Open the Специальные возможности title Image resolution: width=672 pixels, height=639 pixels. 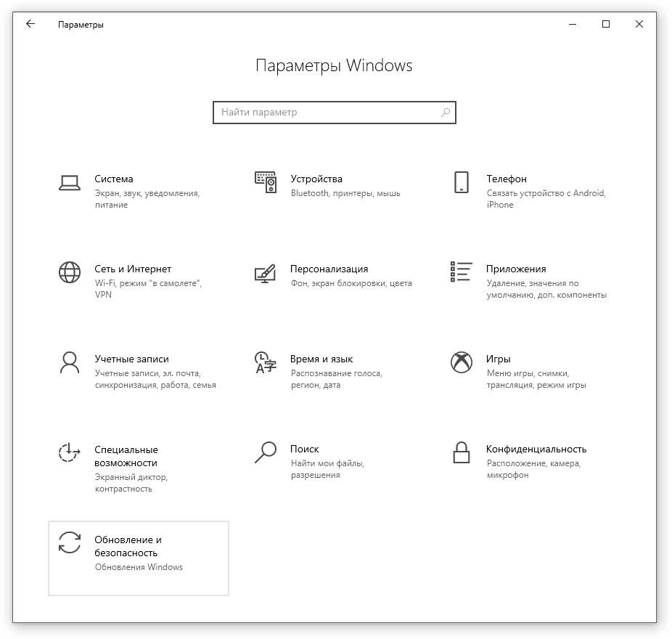coord(126,456)
